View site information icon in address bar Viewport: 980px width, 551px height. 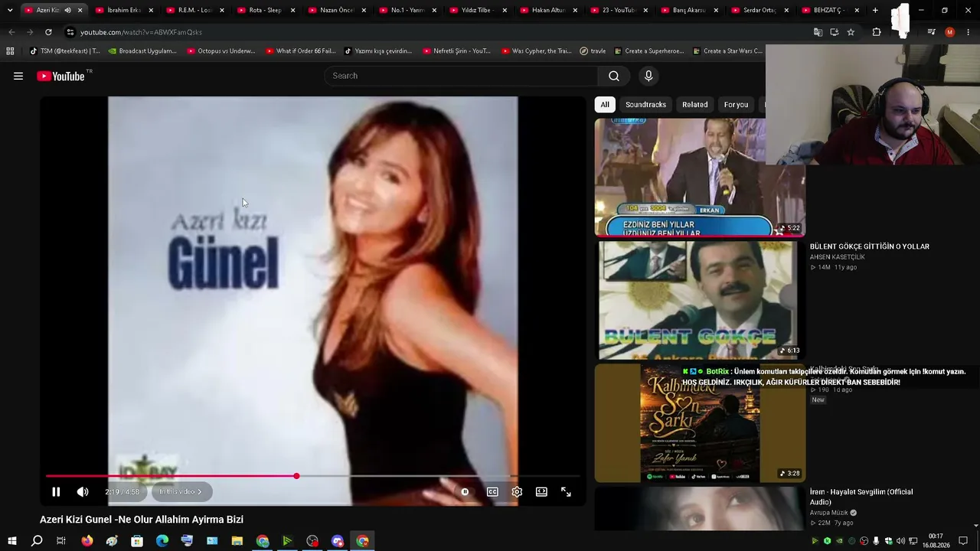click(x=70, y=32)
